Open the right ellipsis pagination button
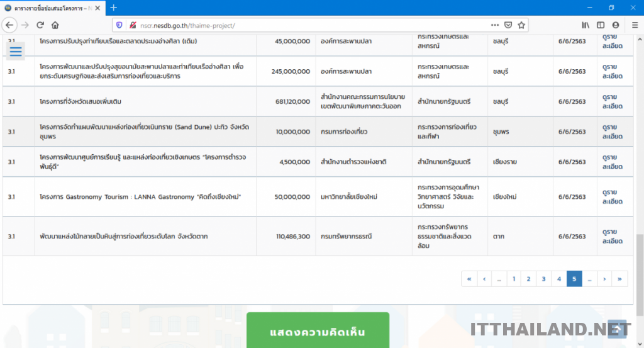Viewport: 644px width, 348px height. (589, 279)
